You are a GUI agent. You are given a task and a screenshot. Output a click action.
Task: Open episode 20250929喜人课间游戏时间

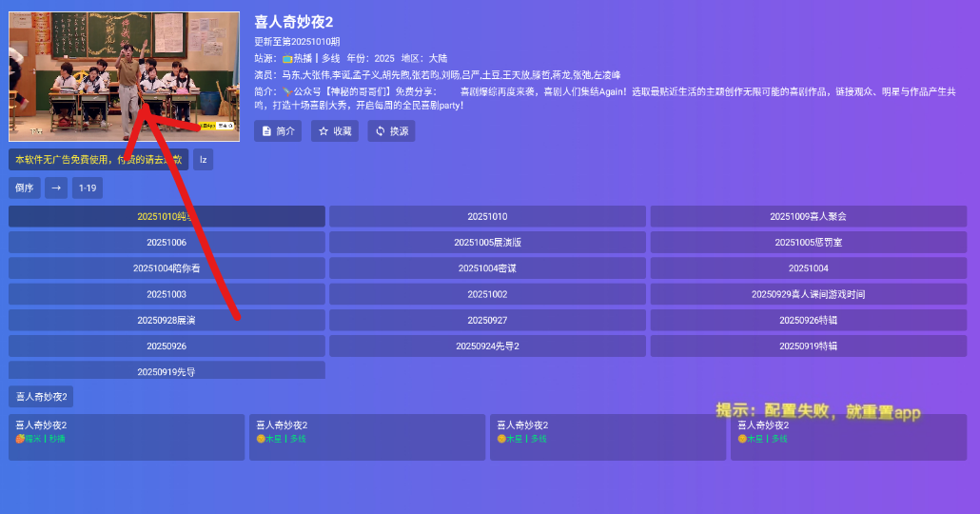[x=808, y=295]
